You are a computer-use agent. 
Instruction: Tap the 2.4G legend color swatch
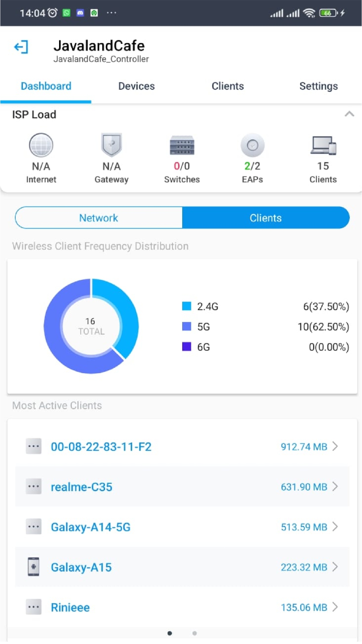(187, 306)
